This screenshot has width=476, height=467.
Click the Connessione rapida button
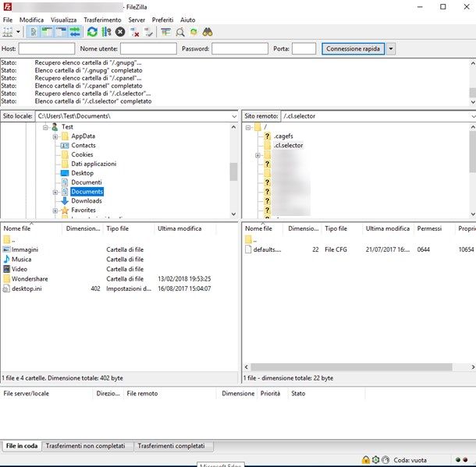[x=353, y=49]
